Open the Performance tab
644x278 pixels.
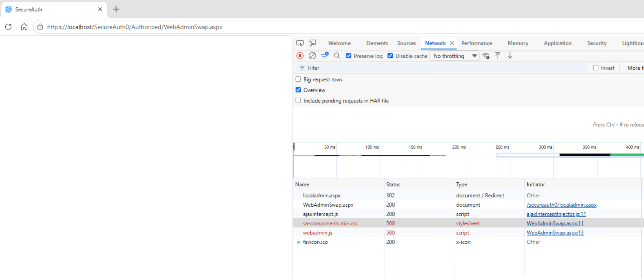click(477, 43)
